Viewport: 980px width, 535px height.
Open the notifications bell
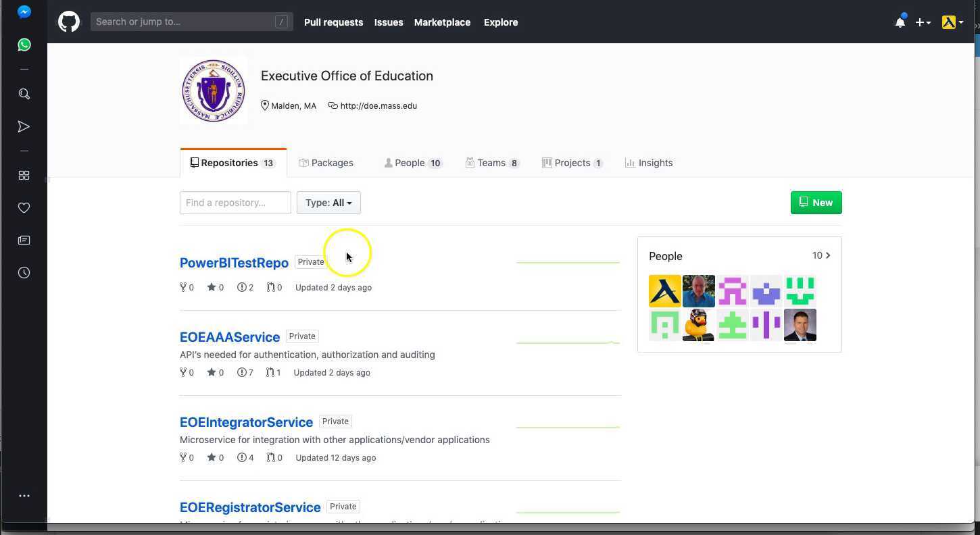(x=900, y=22)
